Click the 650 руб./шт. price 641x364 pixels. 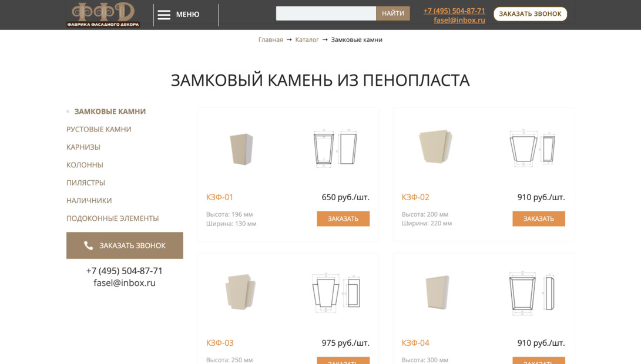point(345,197)
